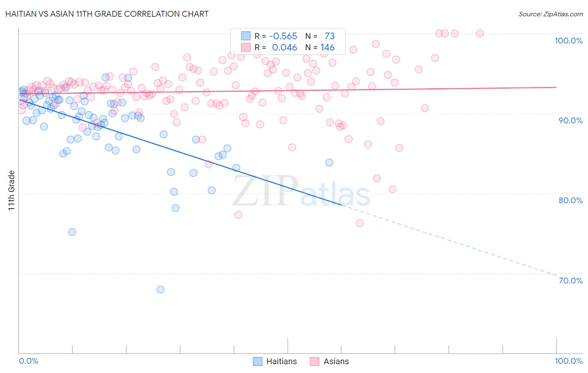The image size is (588, 373).
Task: Select the 100.0% y-axis label
Action: (568, 41)
